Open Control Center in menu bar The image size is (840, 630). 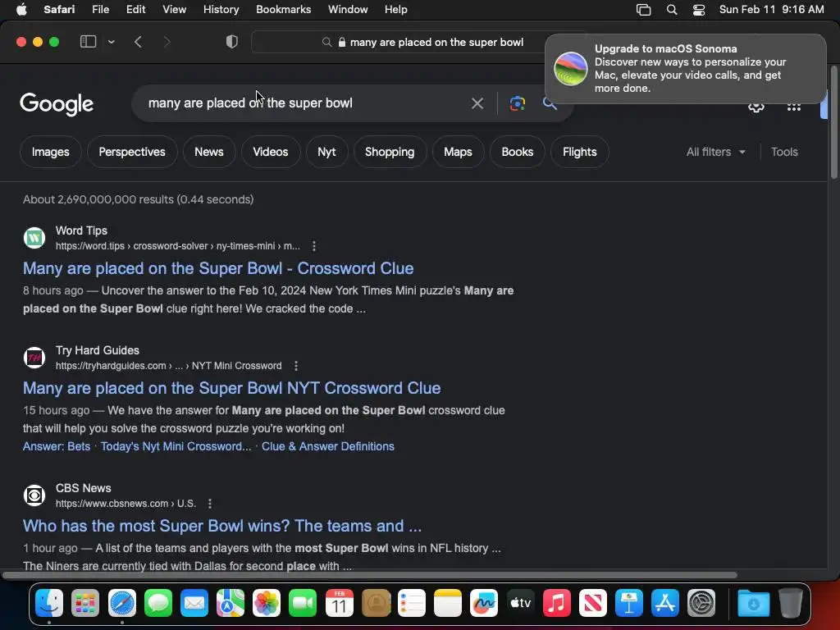pos(699,10)
